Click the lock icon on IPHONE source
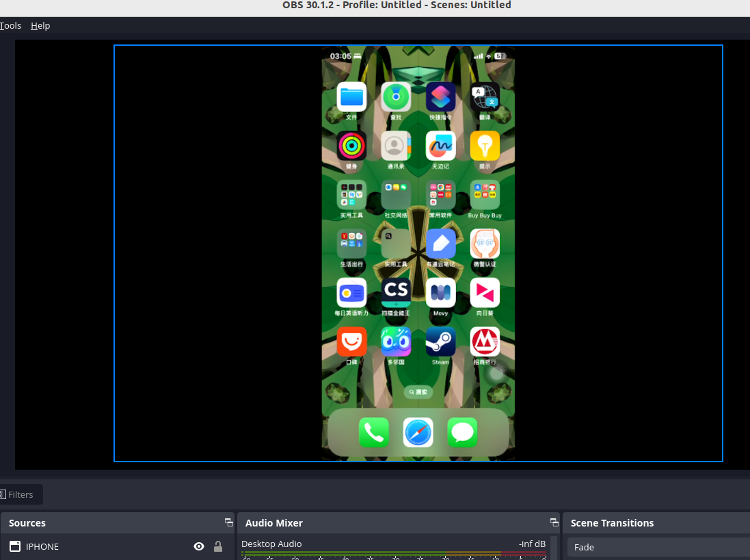 point(218,546)
